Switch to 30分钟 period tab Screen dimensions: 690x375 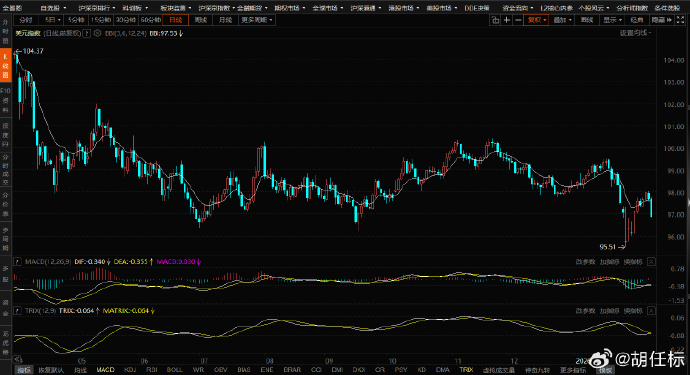click(125, 20)
